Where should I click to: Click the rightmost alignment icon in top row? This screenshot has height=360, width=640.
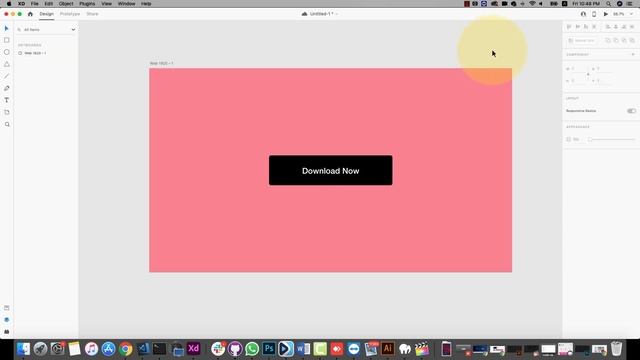point(632,27)
